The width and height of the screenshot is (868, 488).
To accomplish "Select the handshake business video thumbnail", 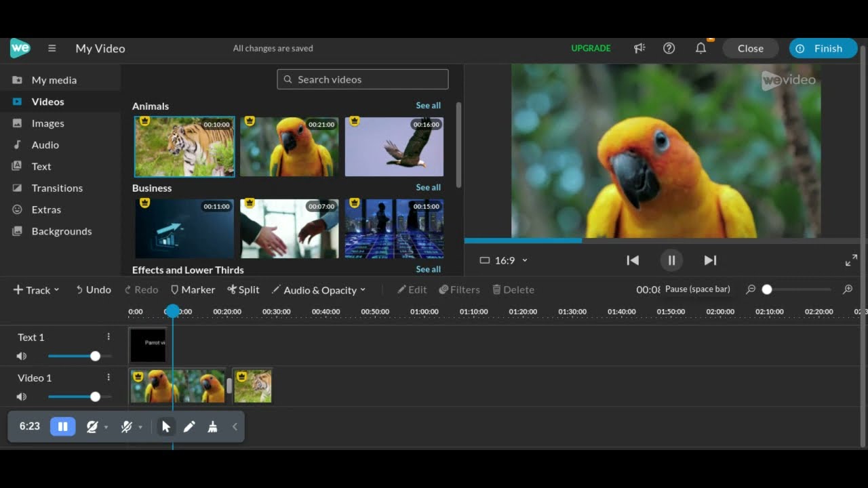I will click(x=289, y=228).
